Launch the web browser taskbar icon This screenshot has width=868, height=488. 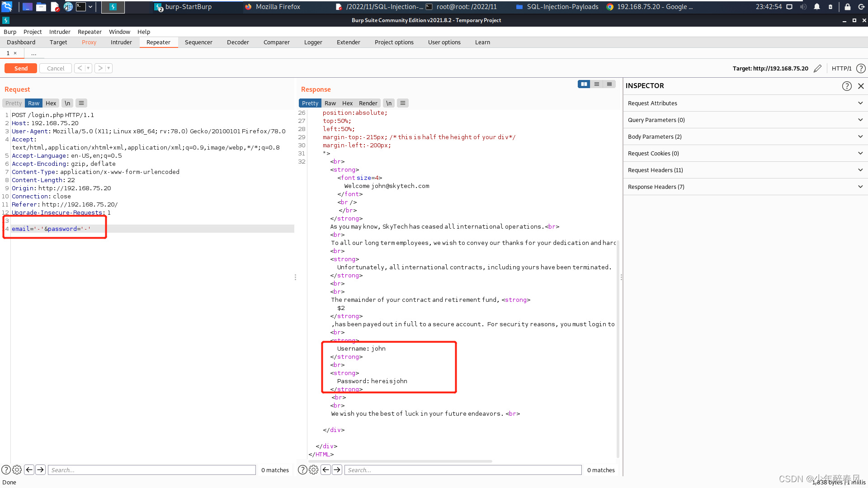(68, 7)
